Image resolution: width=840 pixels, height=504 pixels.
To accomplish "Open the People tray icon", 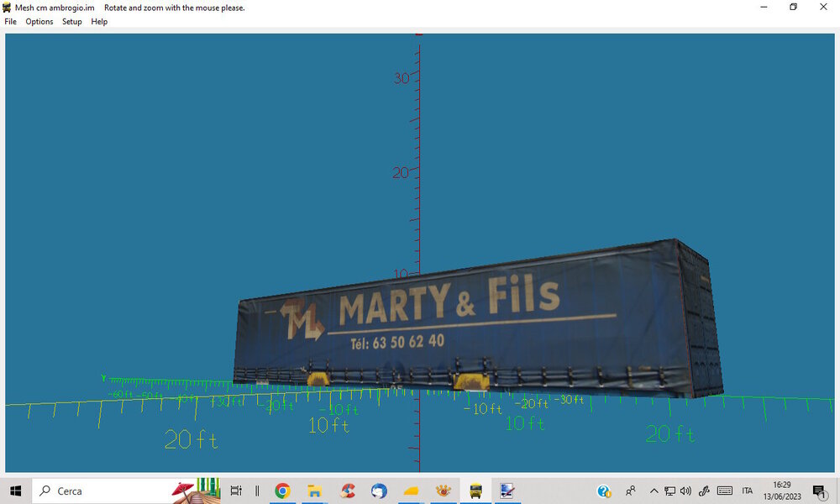I will pos(631,491).
